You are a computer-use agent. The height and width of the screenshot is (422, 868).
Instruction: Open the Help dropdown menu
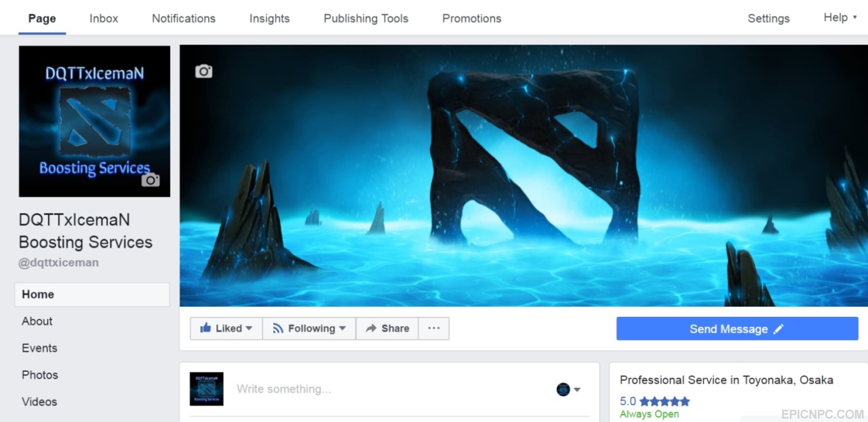click(840, 18)
